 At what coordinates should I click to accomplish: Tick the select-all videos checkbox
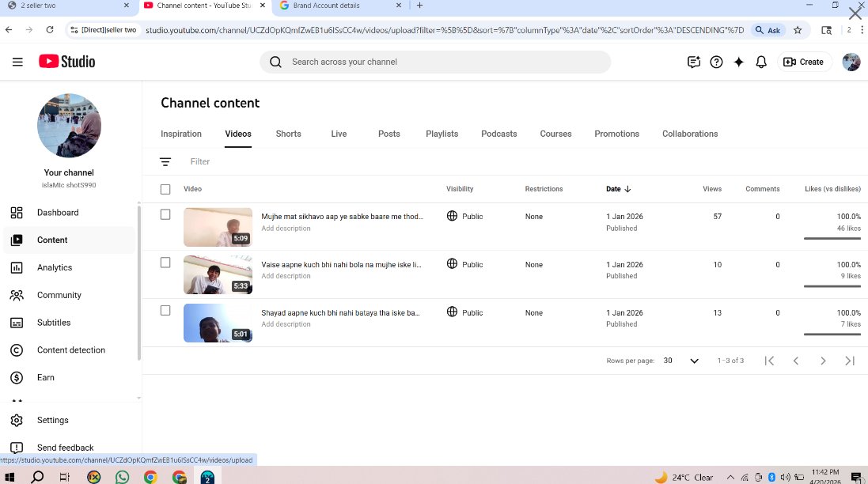pos(165,189)
